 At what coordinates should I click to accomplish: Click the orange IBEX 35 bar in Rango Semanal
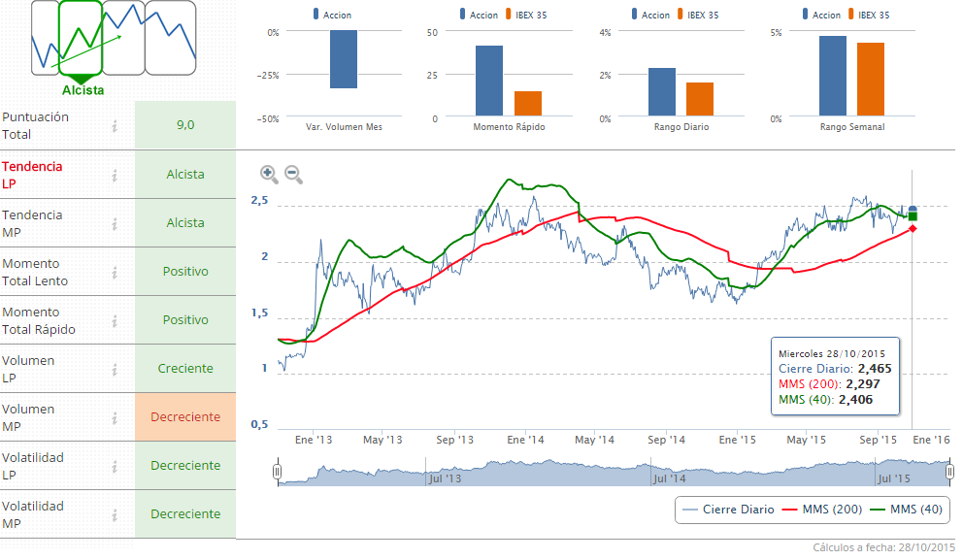click(x=871, y=80)
